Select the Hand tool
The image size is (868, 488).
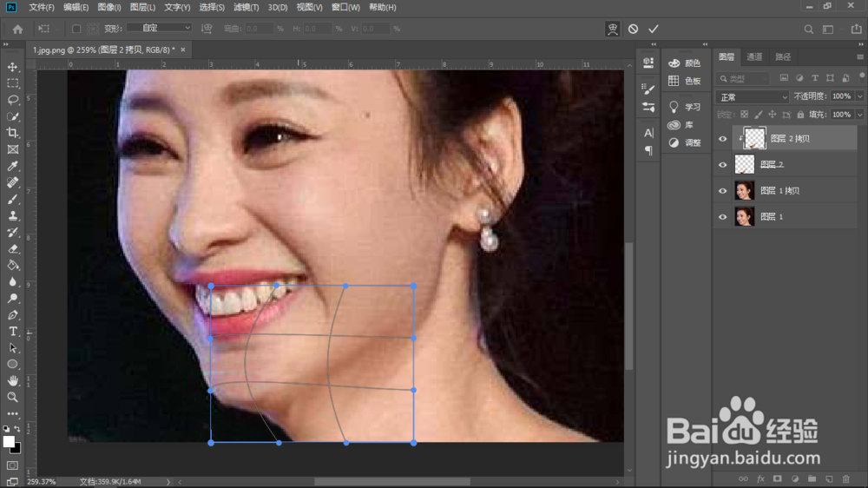(12, 380)
